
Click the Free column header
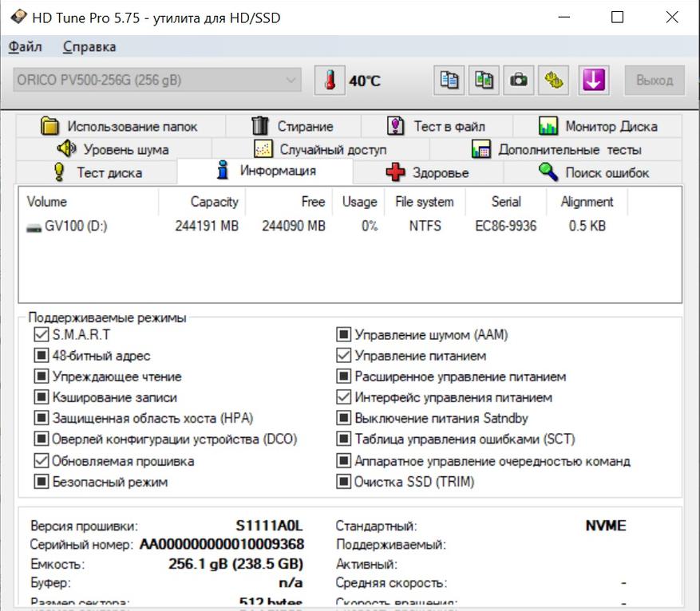click(289, 202)
